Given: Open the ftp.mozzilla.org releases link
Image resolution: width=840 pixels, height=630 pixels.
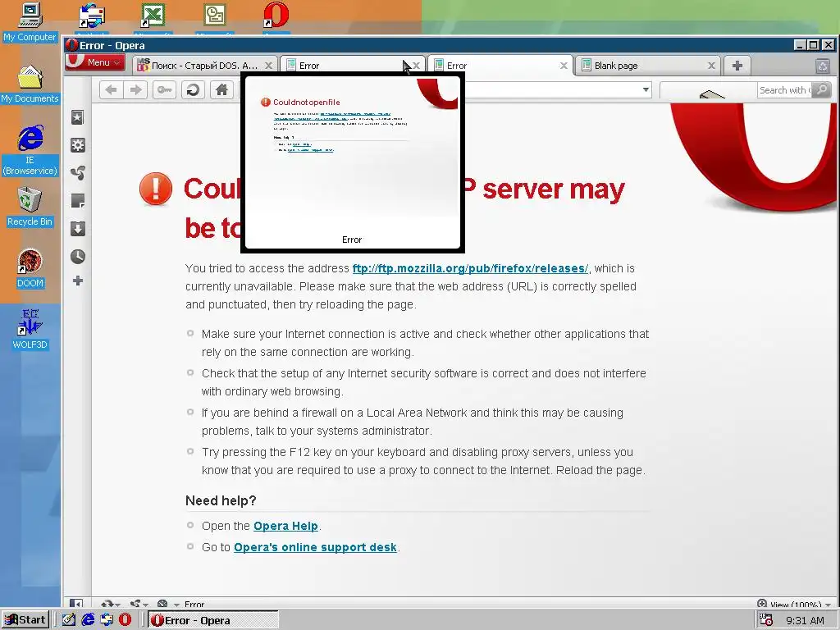Looking at the screenshot, I should [470, 268].
